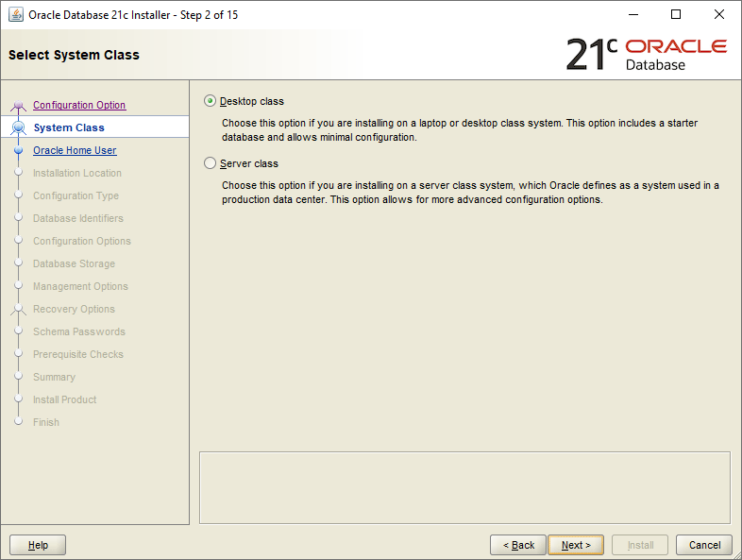Minimize the installer window
Screen dimensions: 742x560
coord(633,15)
